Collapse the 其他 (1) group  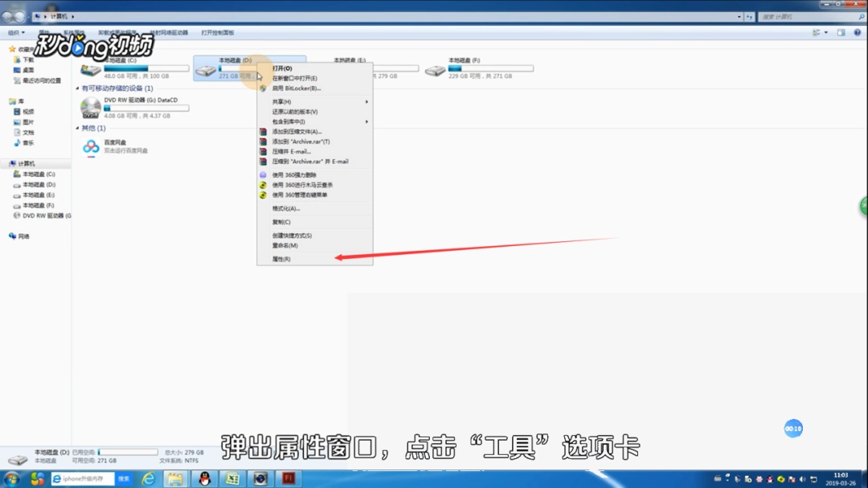point(77,129)
